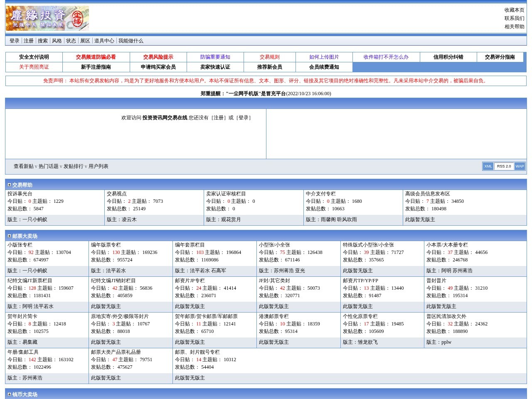Screen dimensions: 532x399
Task: Open 新手注册指南 link
Action: tap(96, 67)
